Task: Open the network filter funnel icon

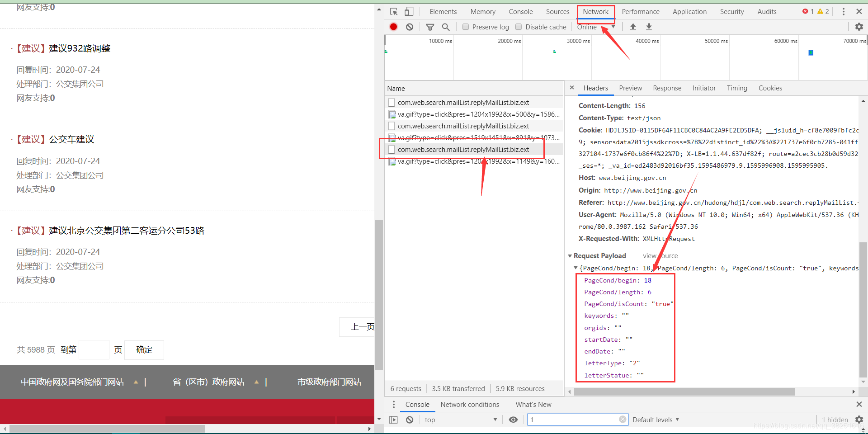Action: pyautogui.click(x=430, y=27)
